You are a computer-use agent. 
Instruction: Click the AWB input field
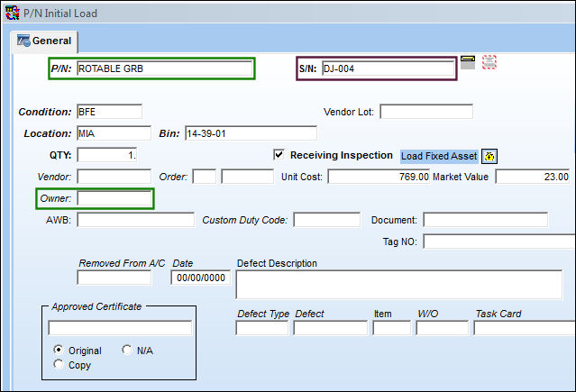coord(135,220)
